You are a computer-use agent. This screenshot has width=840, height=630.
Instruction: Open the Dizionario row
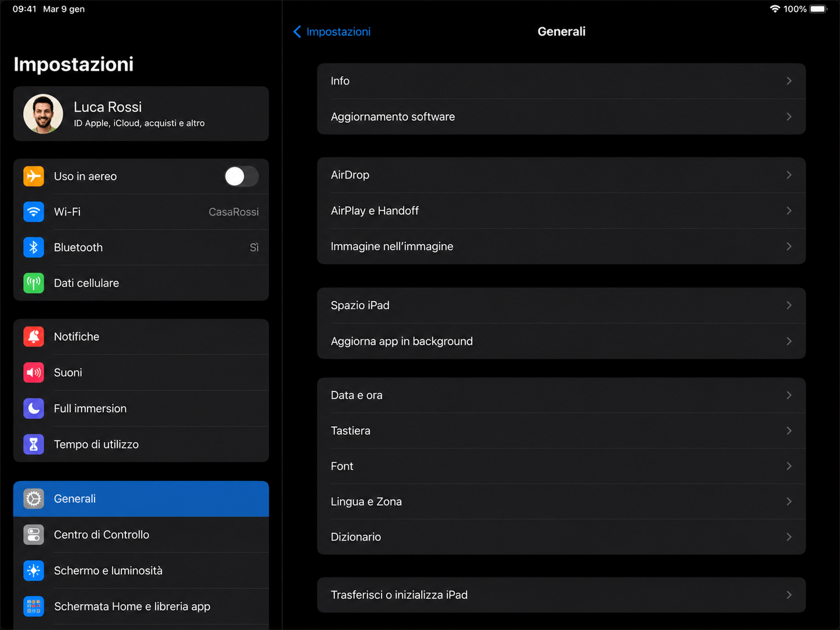(x=562, y=537)
